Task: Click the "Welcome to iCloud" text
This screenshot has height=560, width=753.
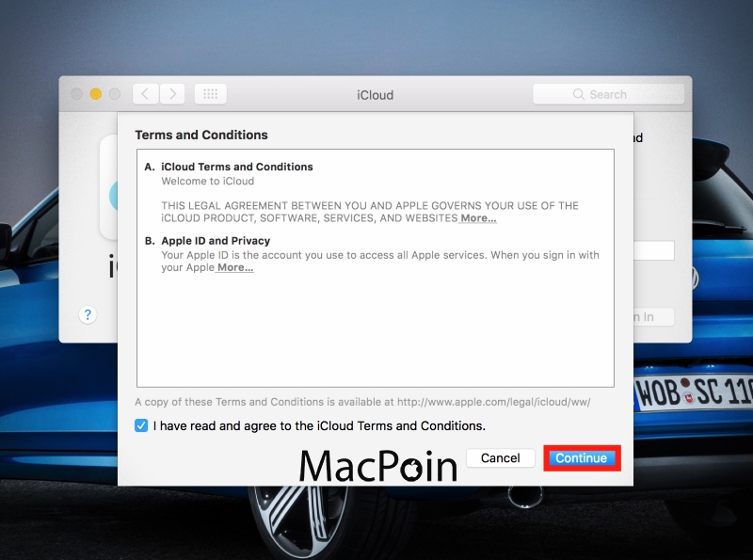Action: 207,181
